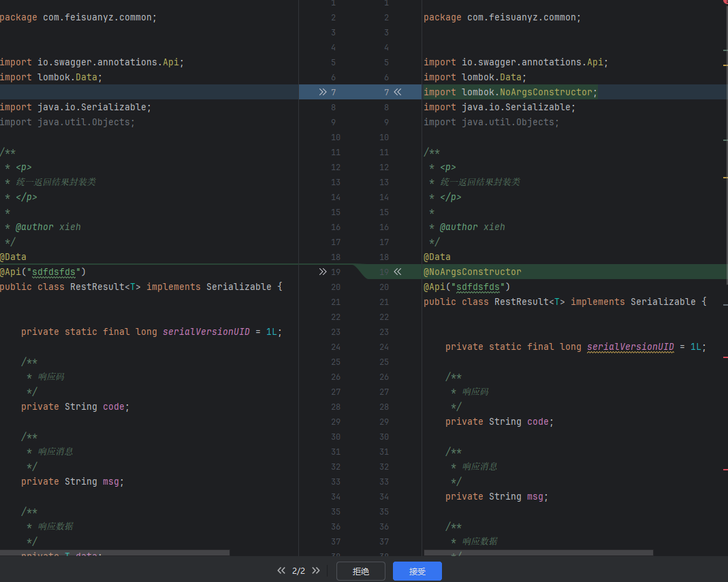Click the right-side revert arrow at line 7
Viewport: 728px width, 582px height.
[x=398, y=92]
